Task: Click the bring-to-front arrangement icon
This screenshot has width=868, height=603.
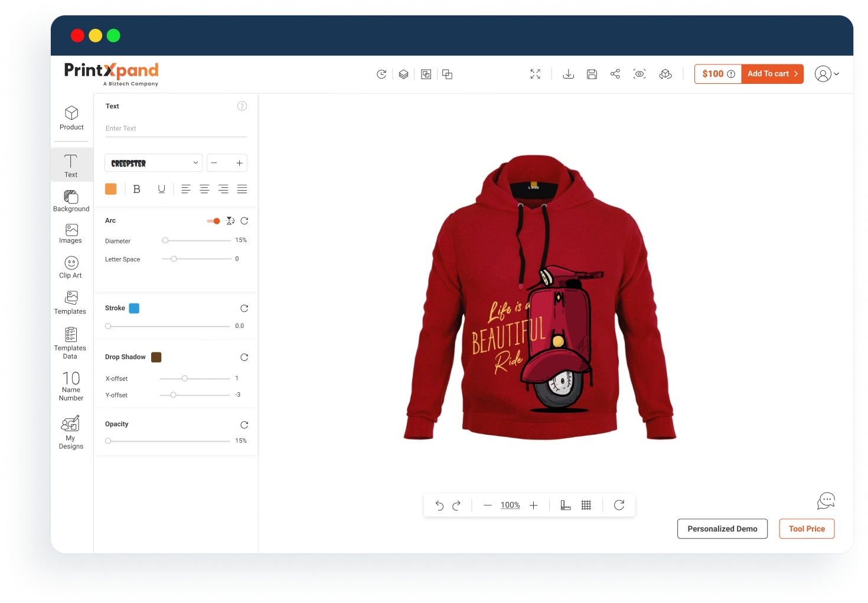Action: pos(426,74)
